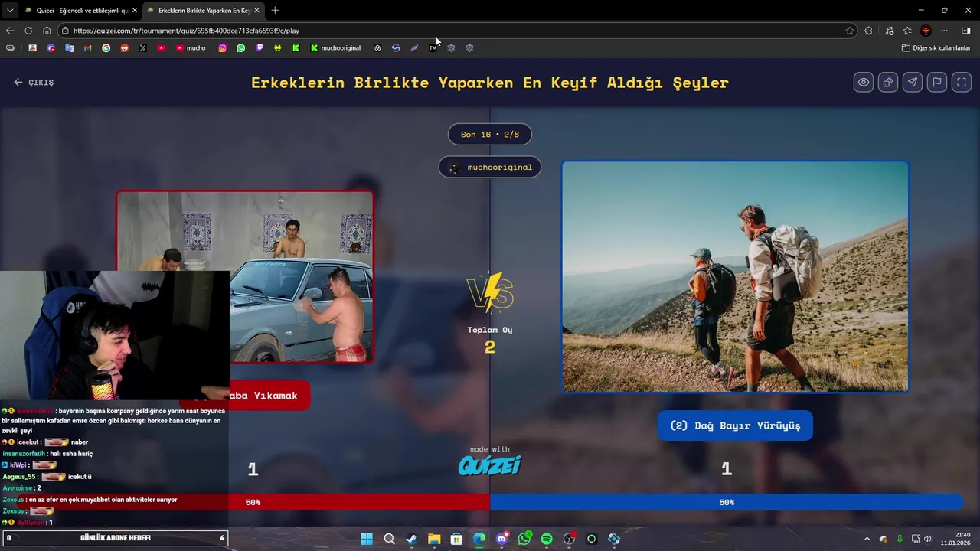View site information lock icon
980x551 pixels.
[x=67, y=31]
